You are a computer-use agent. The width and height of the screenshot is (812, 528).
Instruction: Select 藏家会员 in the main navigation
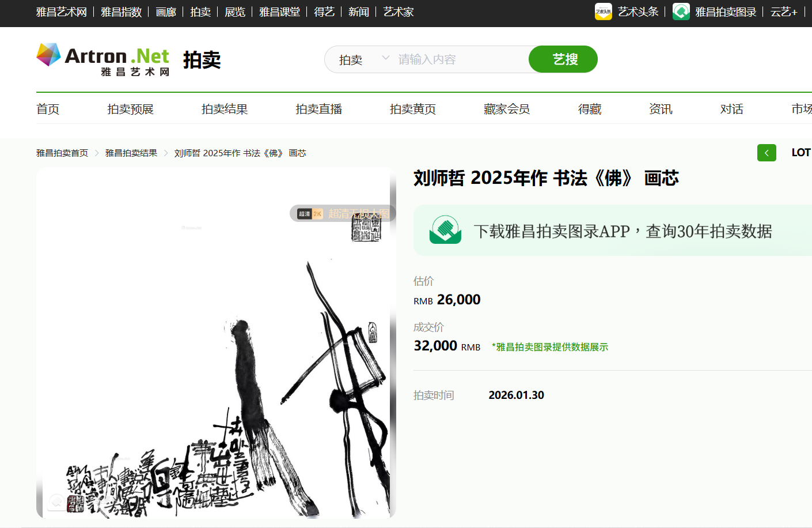point(507,109)
